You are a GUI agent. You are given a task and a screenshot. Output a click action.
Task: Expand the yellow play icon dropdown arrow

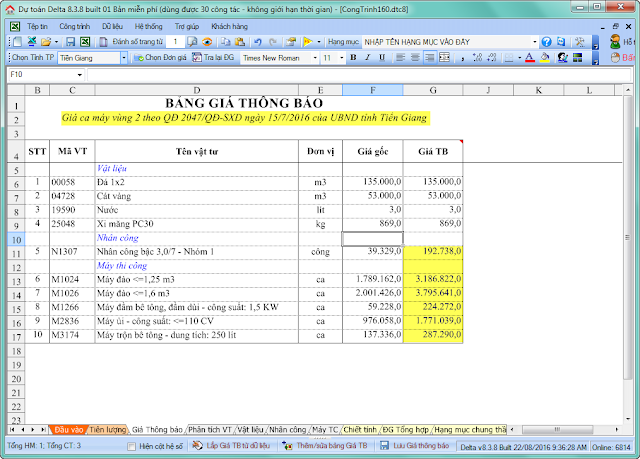pos(319,42)
